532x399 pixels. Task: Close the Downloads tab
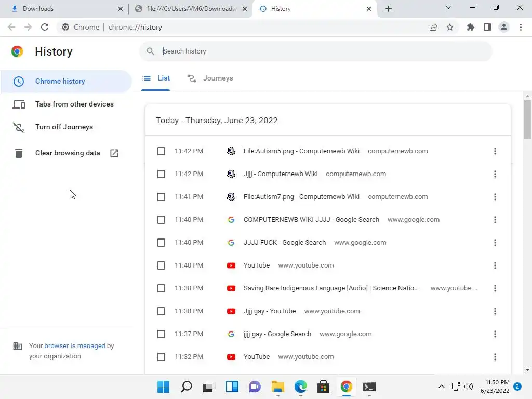[x=121, y=9]
